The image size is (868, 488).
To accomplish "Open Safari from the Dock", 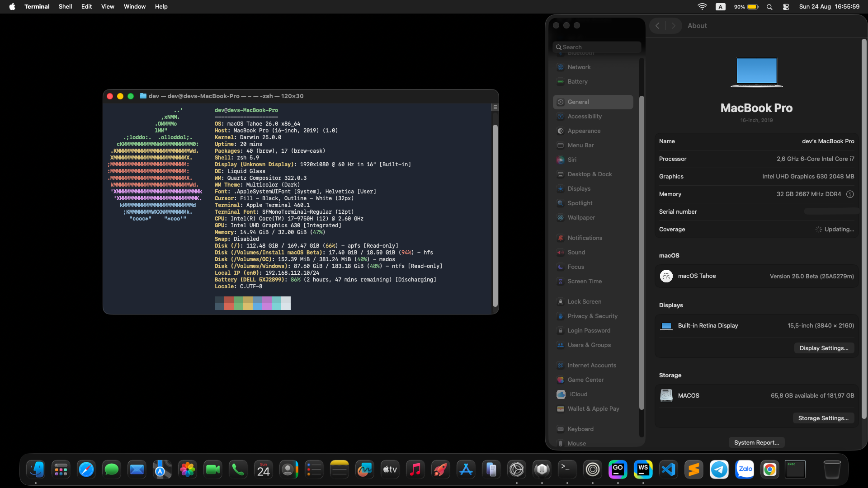I will 86,470.
